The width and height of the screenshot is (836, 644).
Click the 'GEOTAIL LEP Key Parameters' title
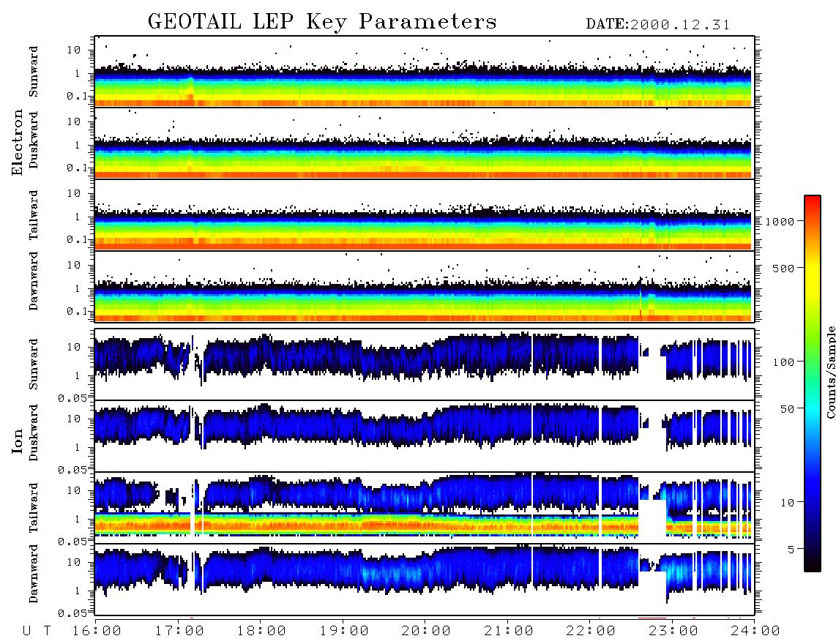click(x=322, y=22)
